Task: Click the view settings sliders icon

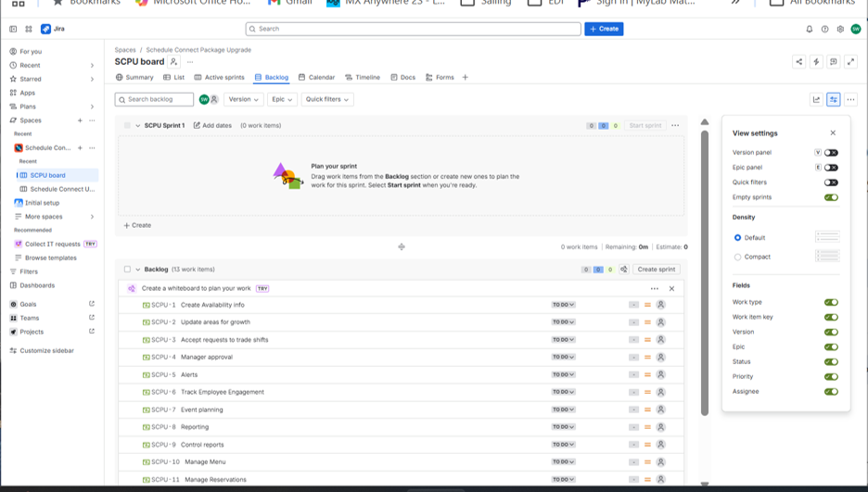Action: click(833, 99)
